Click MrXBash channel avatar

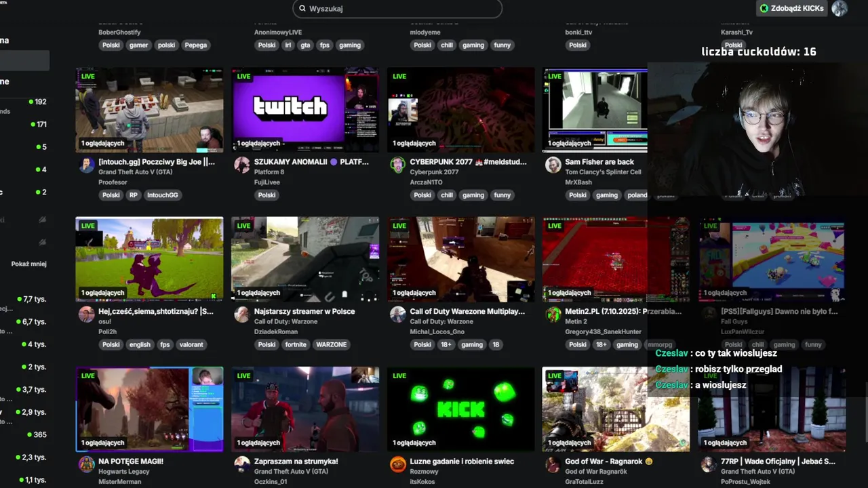(553, 165)
